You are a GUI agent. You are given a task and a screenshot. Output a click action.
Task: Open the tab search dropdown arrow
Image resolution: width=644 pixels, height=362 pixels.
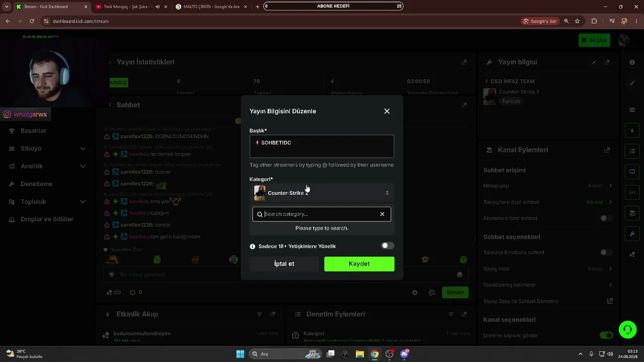(6, 7)
